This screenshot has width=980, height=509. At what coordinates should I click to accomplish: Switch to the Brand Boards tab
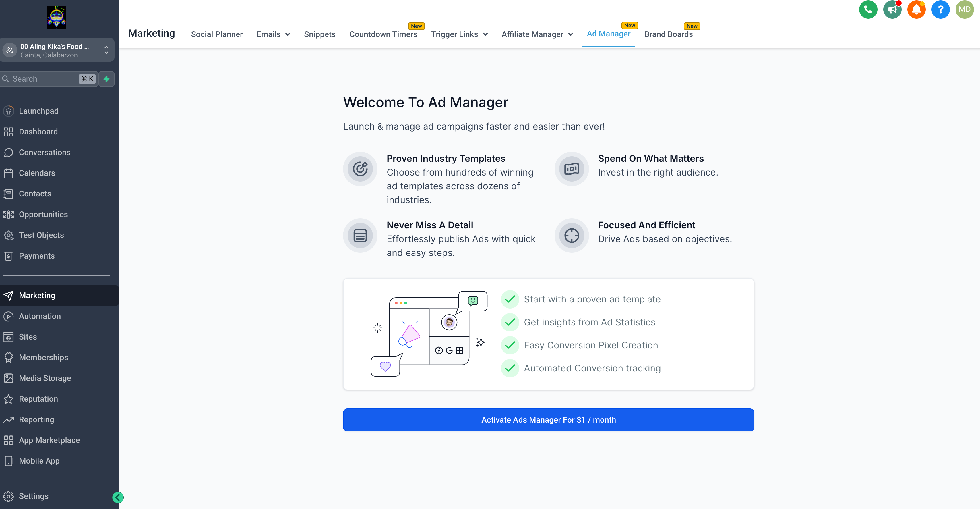click(x=668, y=34)
